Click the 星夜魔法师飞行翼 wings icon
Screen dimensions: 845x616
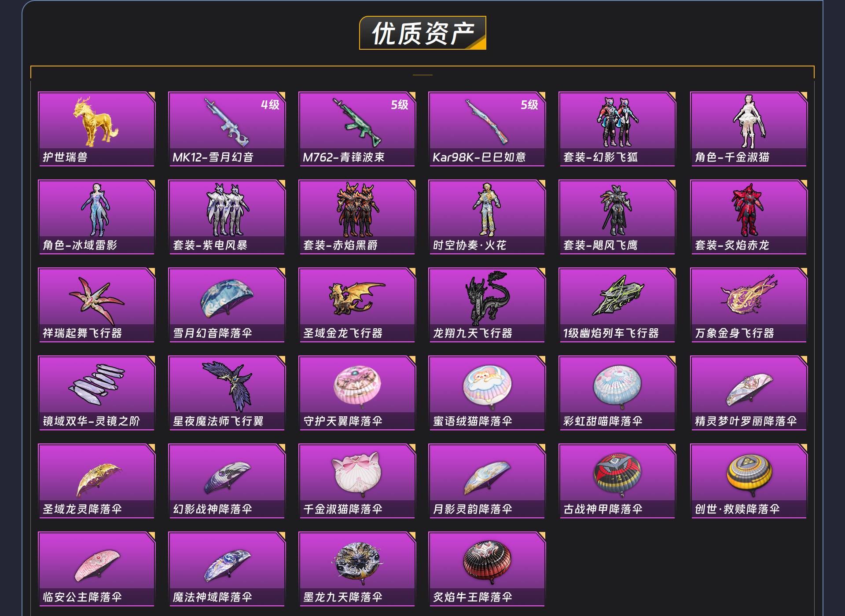click(227, 386)
